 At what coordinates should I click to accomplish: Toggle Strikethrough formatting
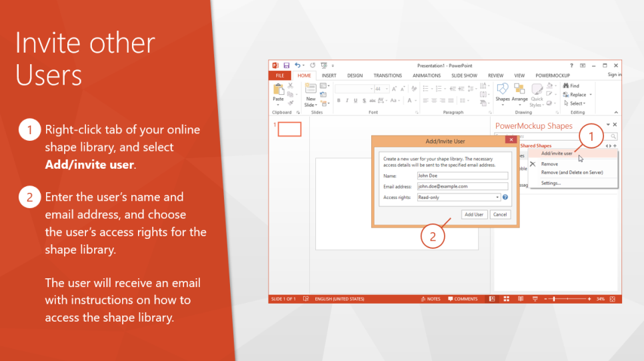coord(372,100)
